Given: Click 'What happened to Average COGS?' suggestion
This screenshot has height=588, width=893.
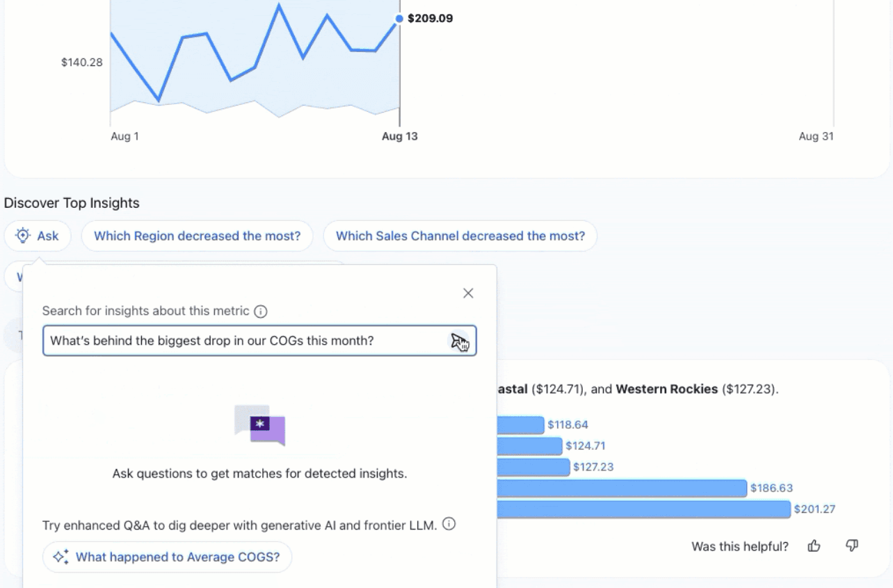Looking at the screenshot, I should pyautogui.click(x=177, y=557).
